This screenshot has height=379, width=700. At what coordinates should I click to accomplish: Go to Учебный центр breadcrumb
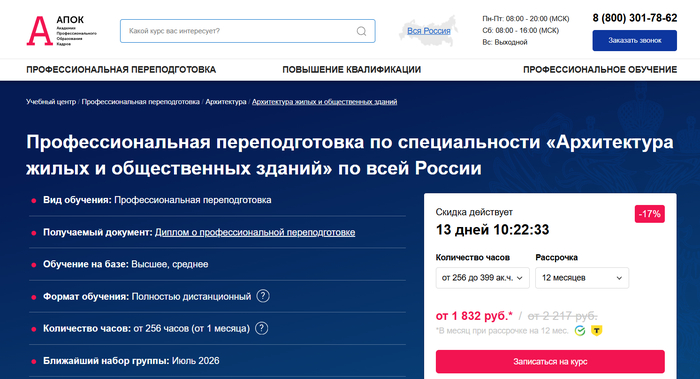point(51,102)
